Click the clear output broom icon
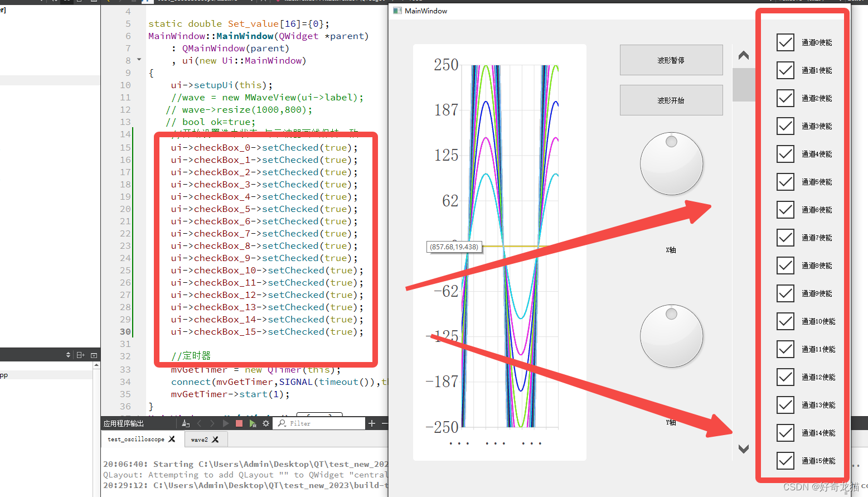 coord(186,424)
